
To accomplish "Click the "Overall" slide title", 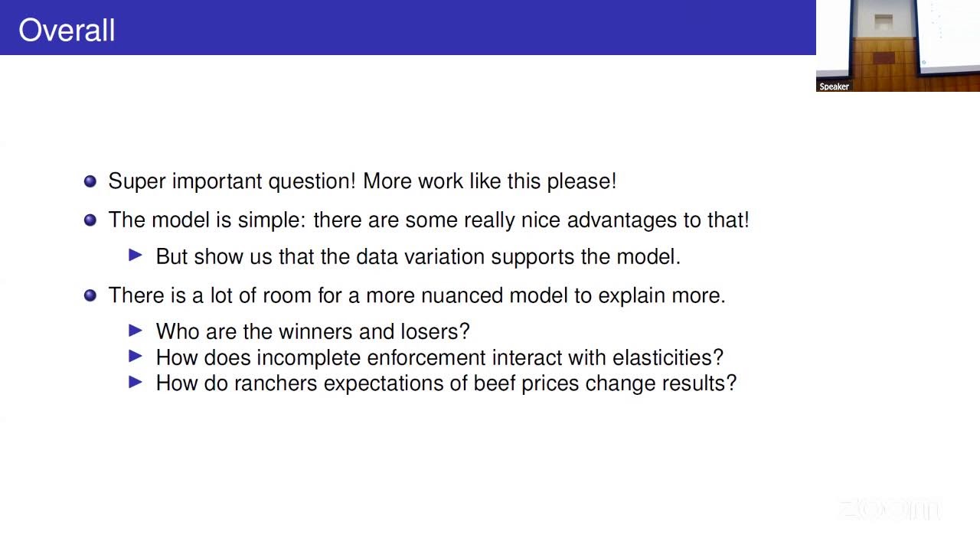I will pyautogui.click(x=67, y=31).
